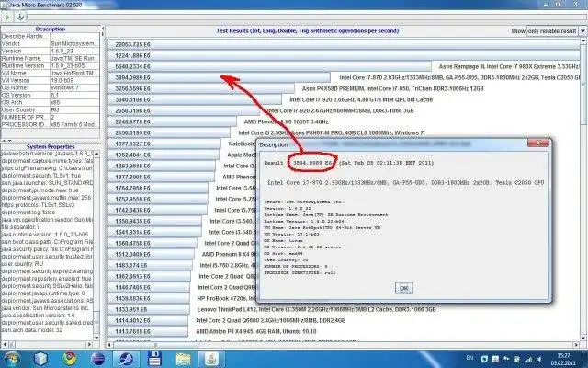Click the VM Name 'Java HotSpot(TM' cell

tap(74, 73)
